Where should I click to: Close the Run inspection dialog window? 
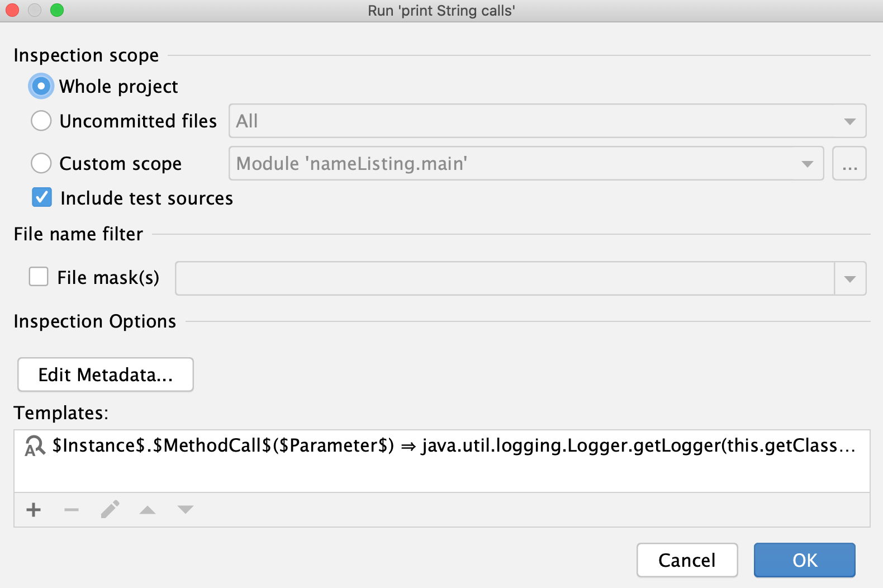(12, 10)
